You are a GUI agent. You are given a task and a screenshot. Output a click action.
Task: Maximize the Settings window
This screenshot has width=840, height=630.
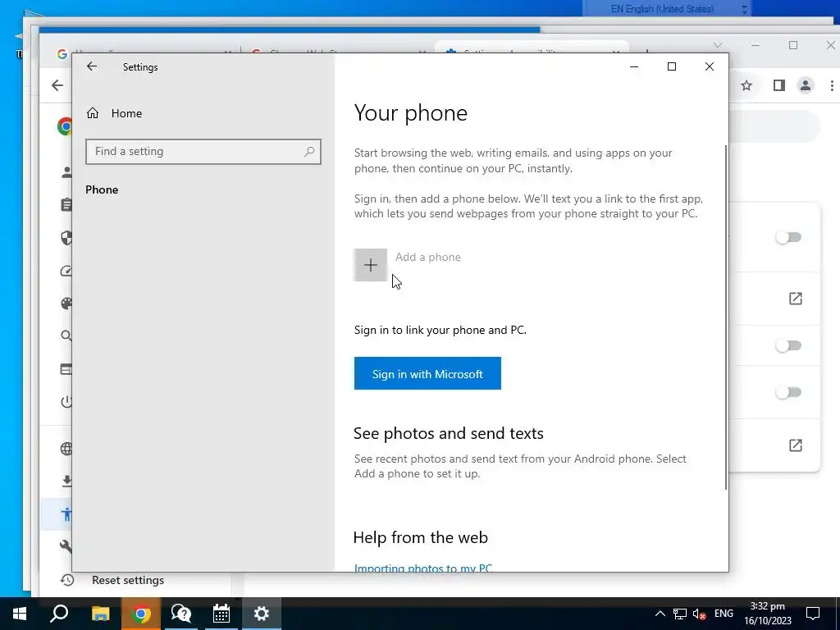pos(671,66)
